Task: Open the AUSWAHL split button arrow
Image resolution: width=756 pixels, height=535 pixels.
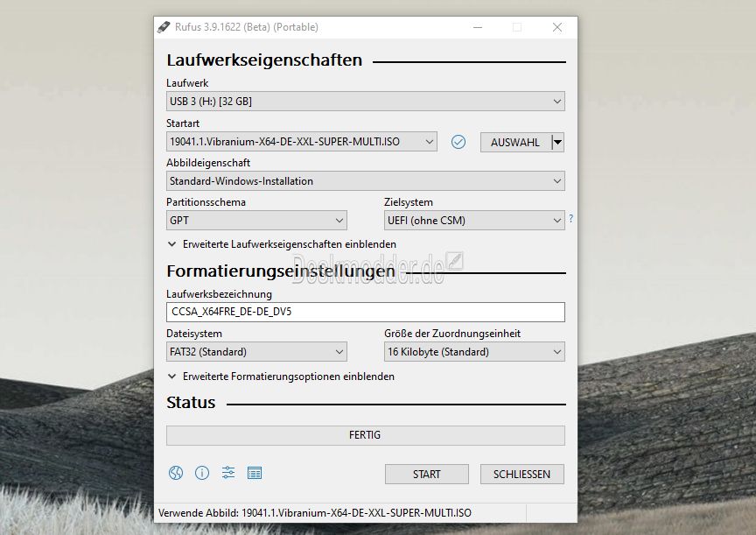Action: coord(558,143)
